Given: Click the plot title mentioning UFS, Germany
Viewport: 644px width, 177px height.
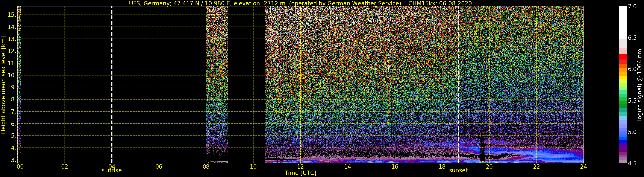Looking at the screenshot, I should (x=300, y=3).
